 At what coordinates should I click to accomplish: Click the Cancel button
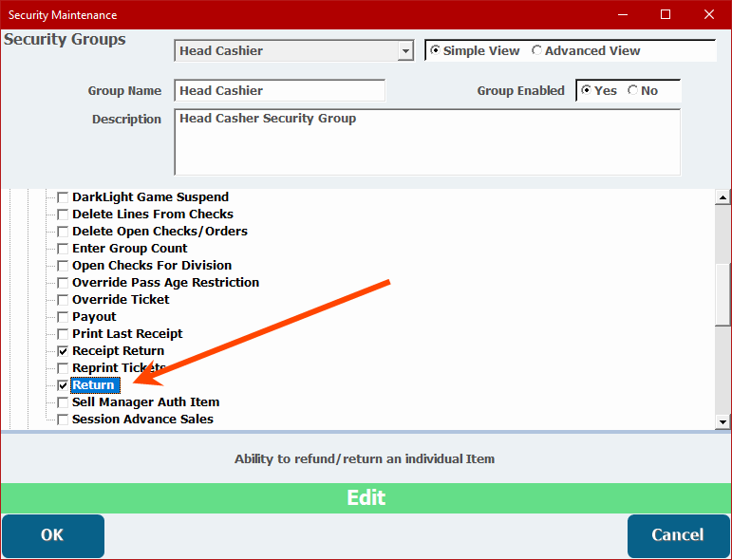[x=677, y=535]
